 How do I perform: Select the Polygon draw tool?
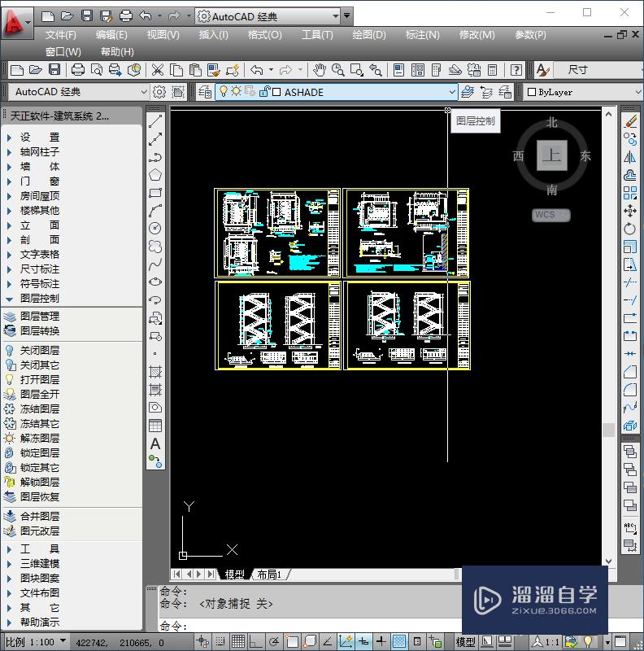(x=155, y=175)
